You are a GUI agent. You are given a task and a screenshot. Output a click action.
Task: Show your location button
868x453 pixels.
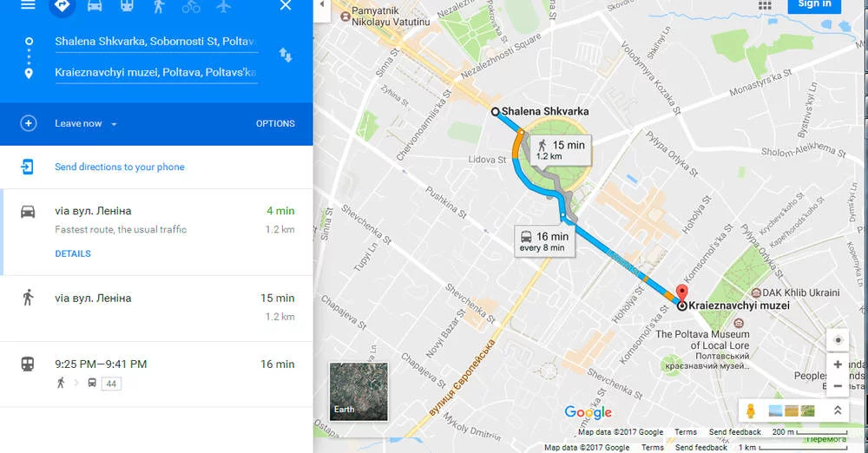pos(838,340)
